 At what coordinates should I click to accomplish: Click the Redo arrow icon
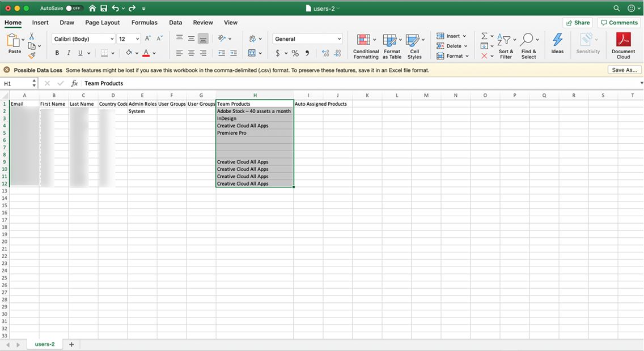click(x=132, y=8)
